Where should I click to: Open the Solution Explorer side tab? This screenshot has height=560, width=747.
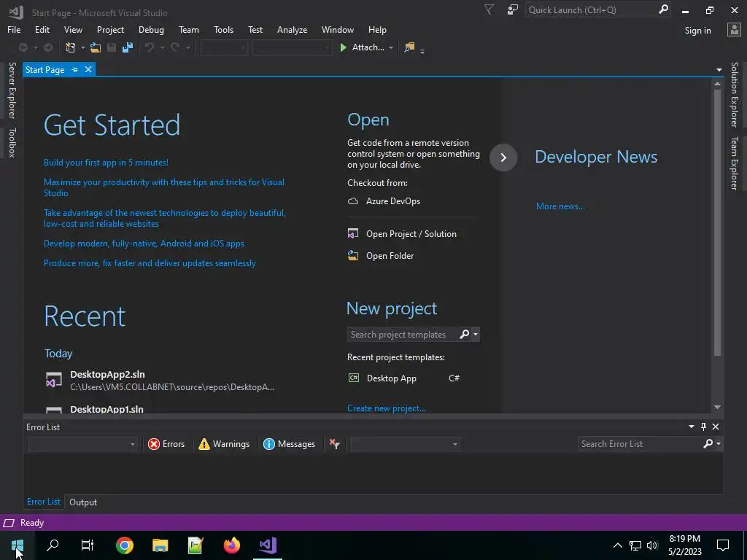[x=734, y=95]
